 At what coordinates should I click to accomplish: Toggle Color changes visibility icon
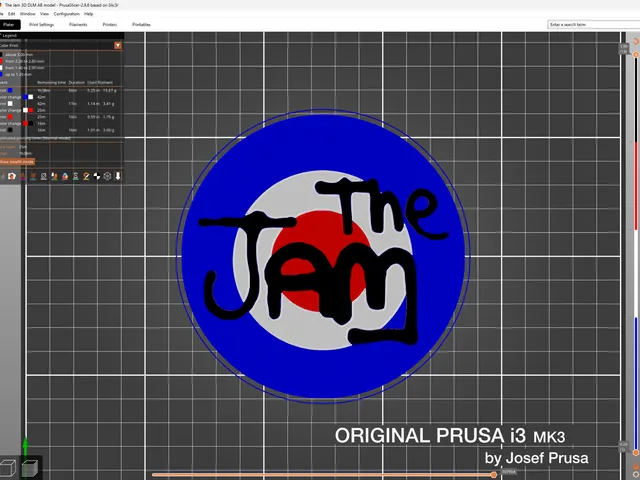click(65, 176)
